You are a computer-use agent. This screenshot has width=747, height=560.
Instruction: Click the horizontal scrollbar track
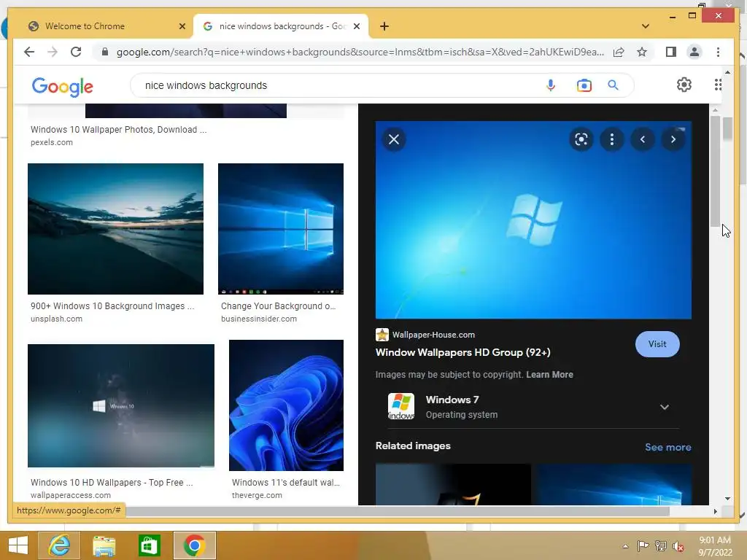[398, 511]
